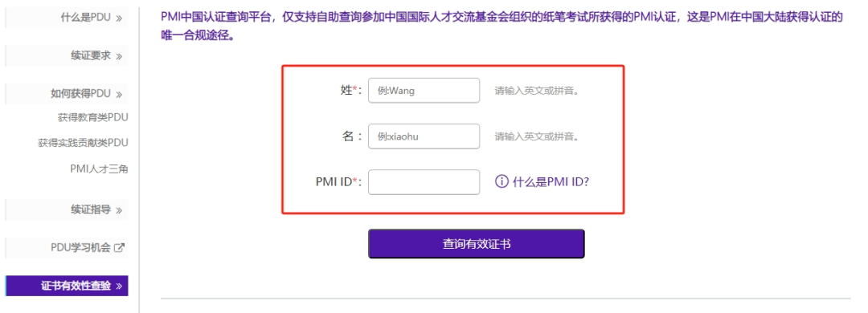Focus the PMI ID input field
868x313 pixels.
[x=424, y=182]
